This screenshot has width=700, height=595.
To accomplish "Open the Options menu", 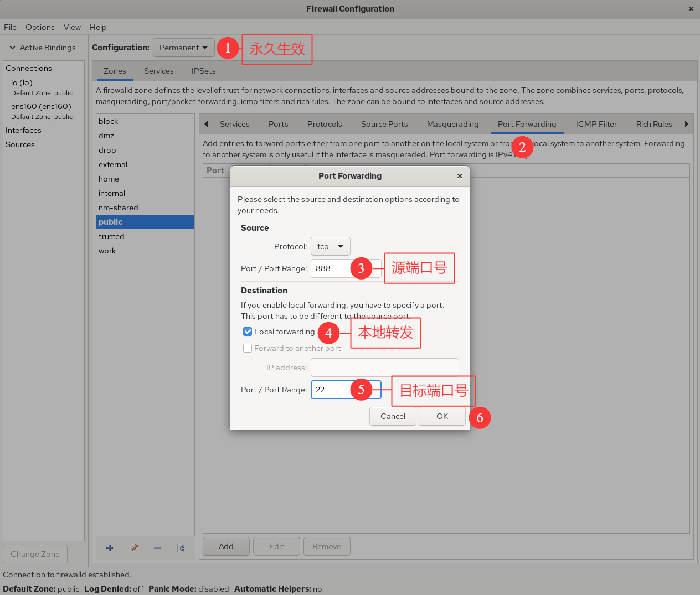I will (40, 27).
